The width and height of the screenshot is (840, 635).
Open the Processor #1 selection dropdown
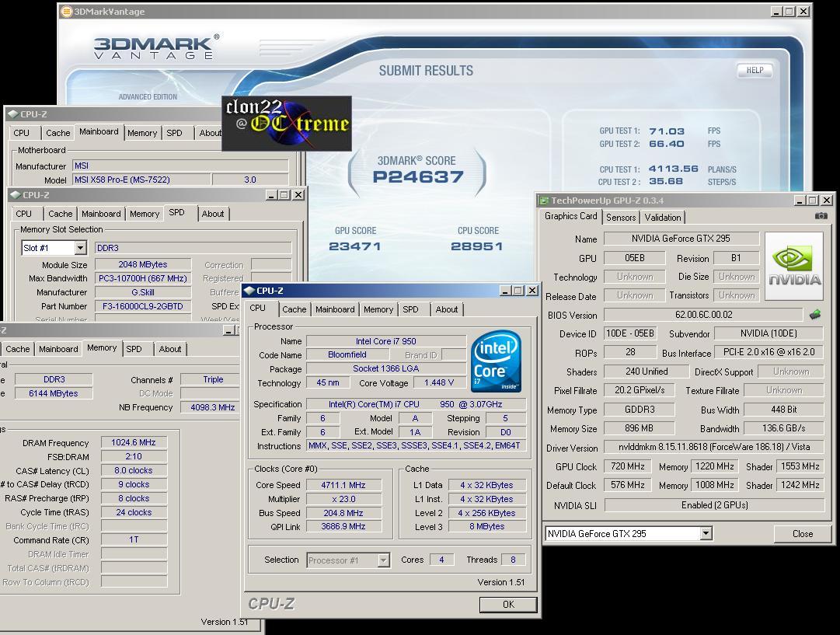click(383, 560)
